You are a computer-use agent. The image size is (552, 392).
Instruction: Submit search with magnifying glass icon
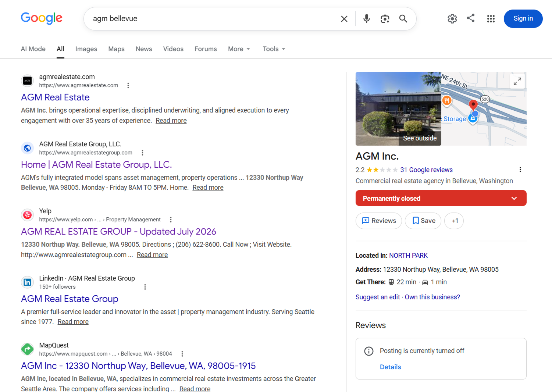pos(403,19)
